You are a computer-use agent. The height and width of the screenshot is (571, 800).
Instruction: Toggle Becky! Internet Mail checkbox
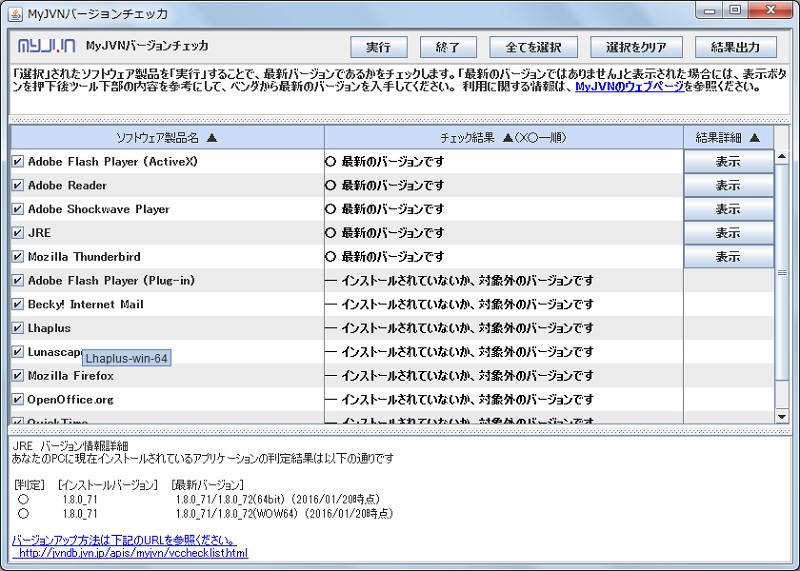tap(18, 304)
